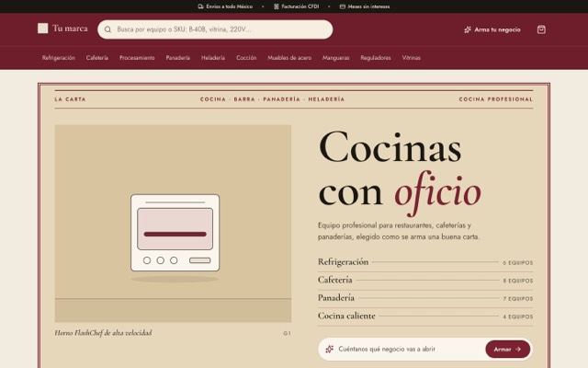Click the arrow inside the Armar button
The height and width of the screenshot is (368, 588).
tap(518, 350)
